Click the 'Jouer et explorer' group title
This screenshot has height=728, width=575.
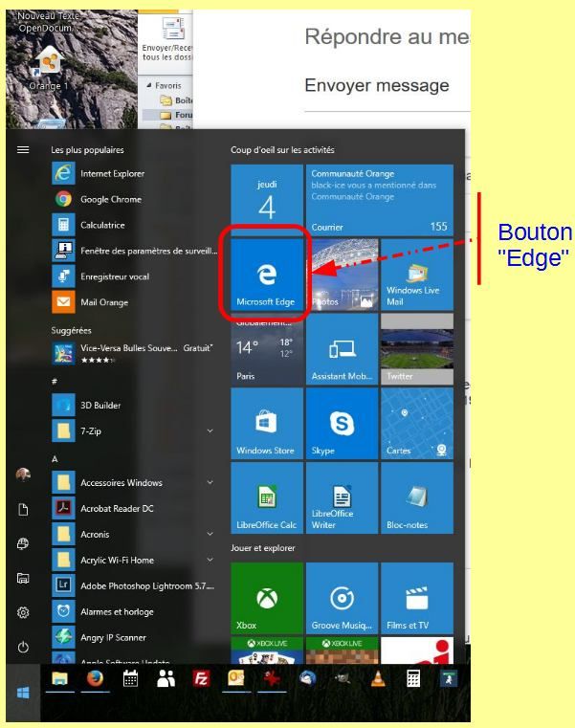263,548
